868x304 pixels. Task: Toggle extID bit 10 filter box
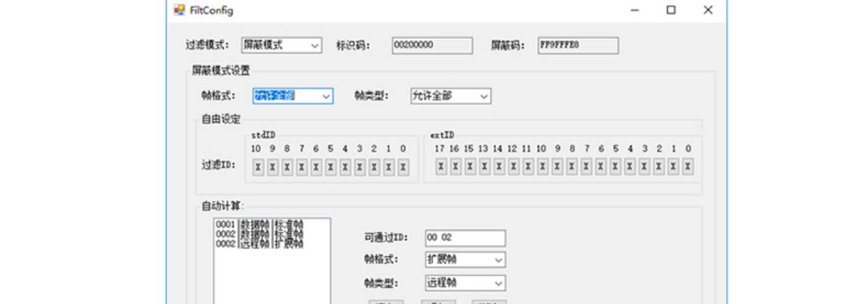[542, 167]
